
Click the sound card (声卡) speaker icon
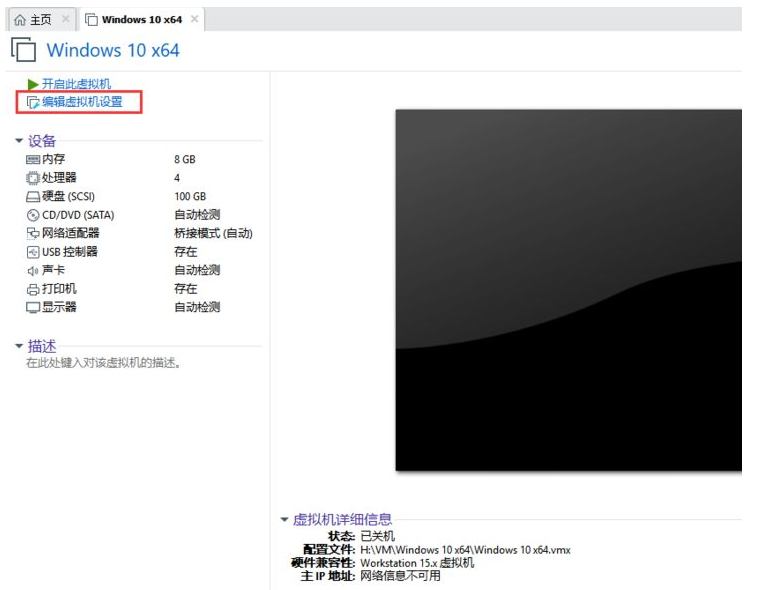[33, 271]
